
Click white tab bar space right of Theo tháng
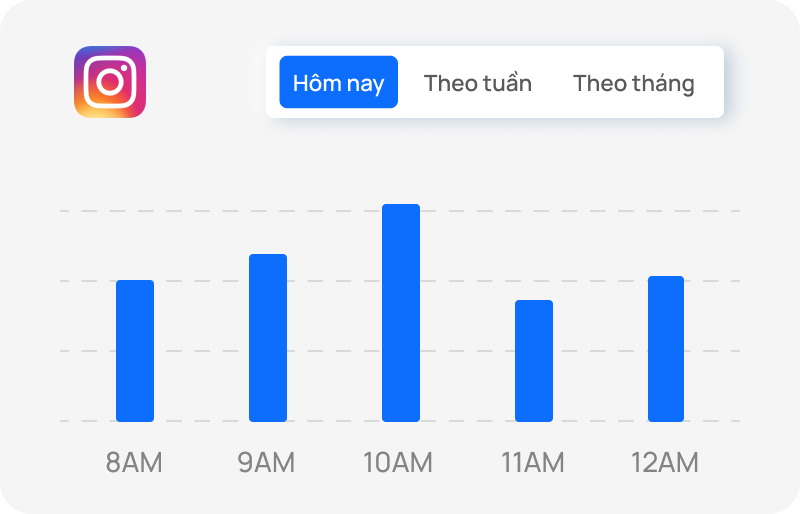710,82
